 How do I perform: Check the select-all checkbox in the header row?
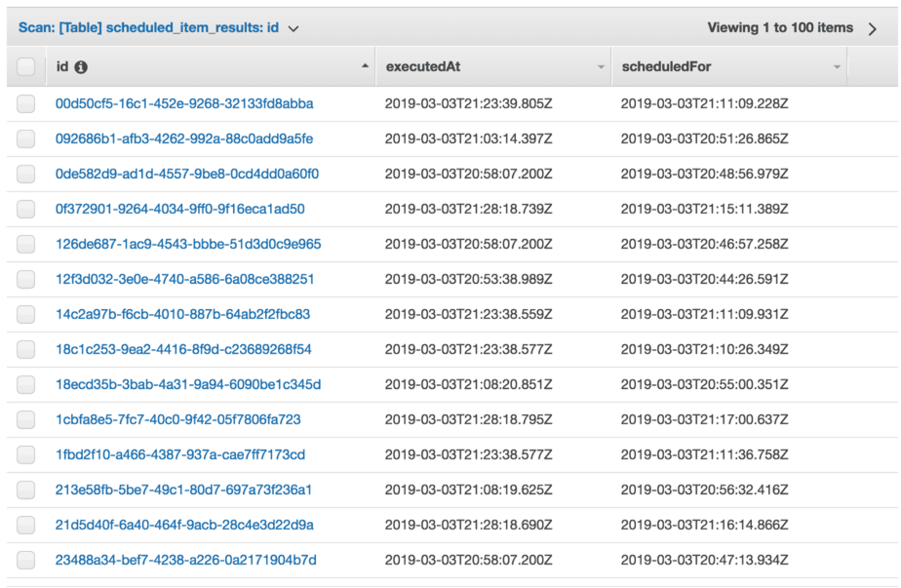(x=25, y=66)
